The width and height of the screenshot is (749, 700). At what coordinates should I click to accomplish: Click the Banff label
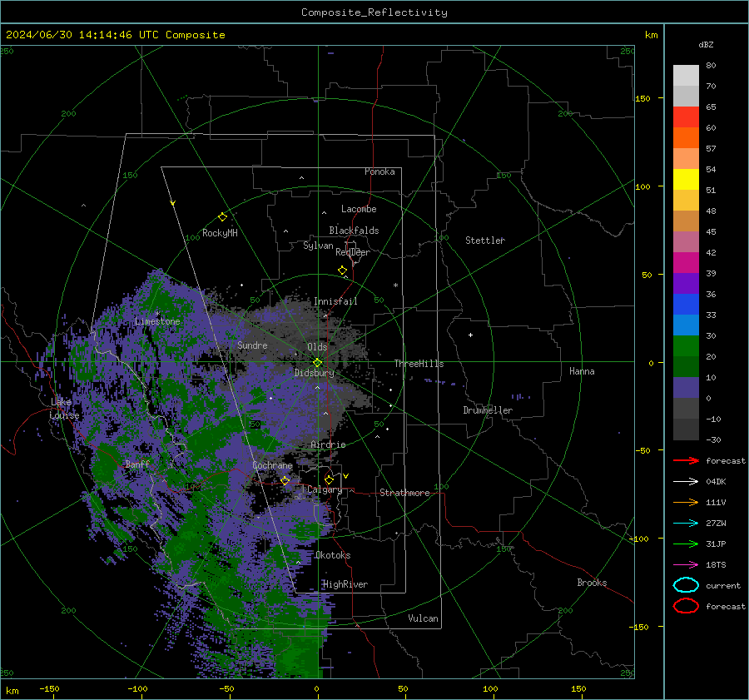click(x=137, y=464)
